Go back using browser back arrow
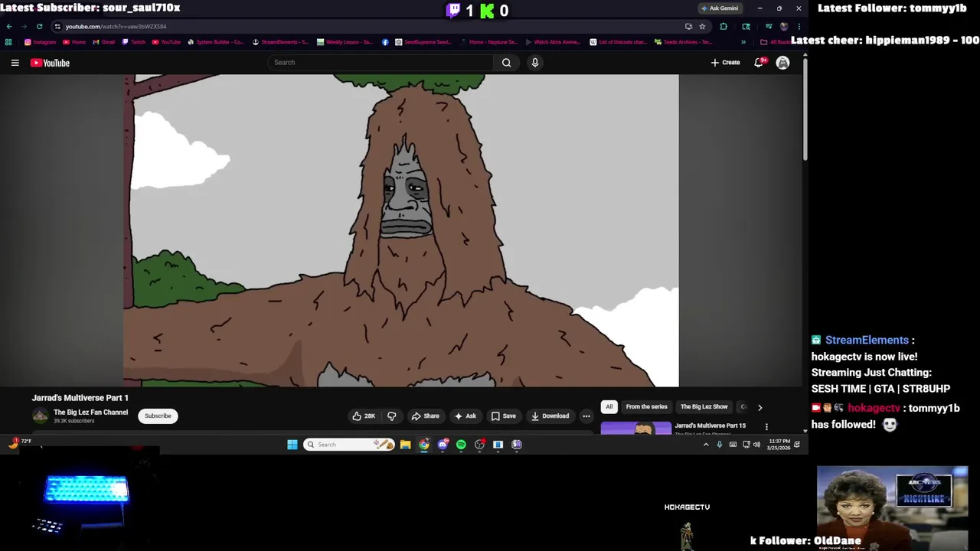Screen dimensions: 980x551 tap(9, 26)
